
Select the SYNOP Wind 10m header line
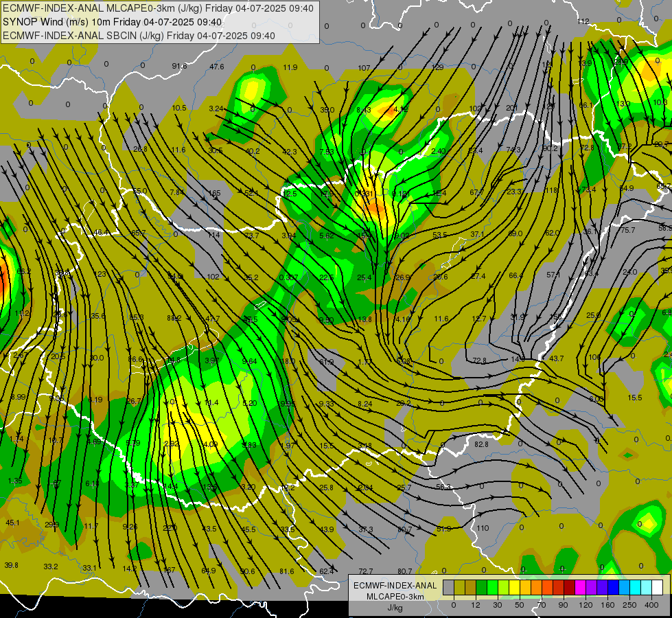pos(113,22)
